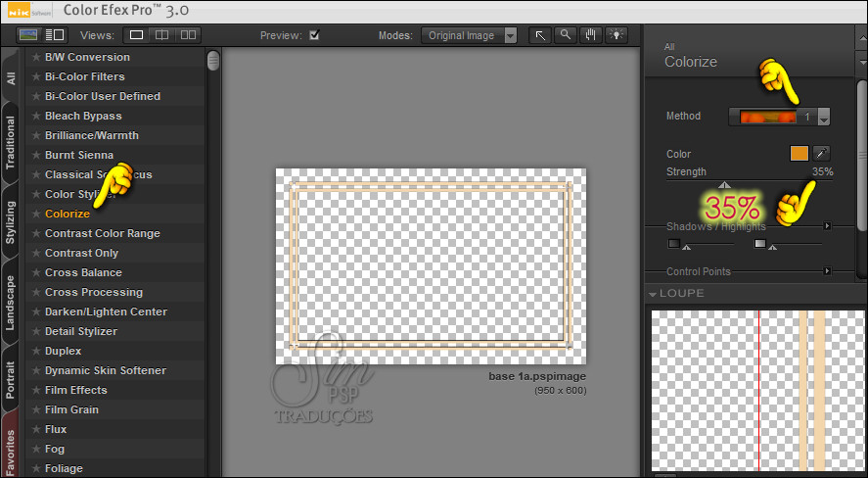868x478 pixels.
Task: Select the Detail Stylizer filter
Action: (81, 331)
